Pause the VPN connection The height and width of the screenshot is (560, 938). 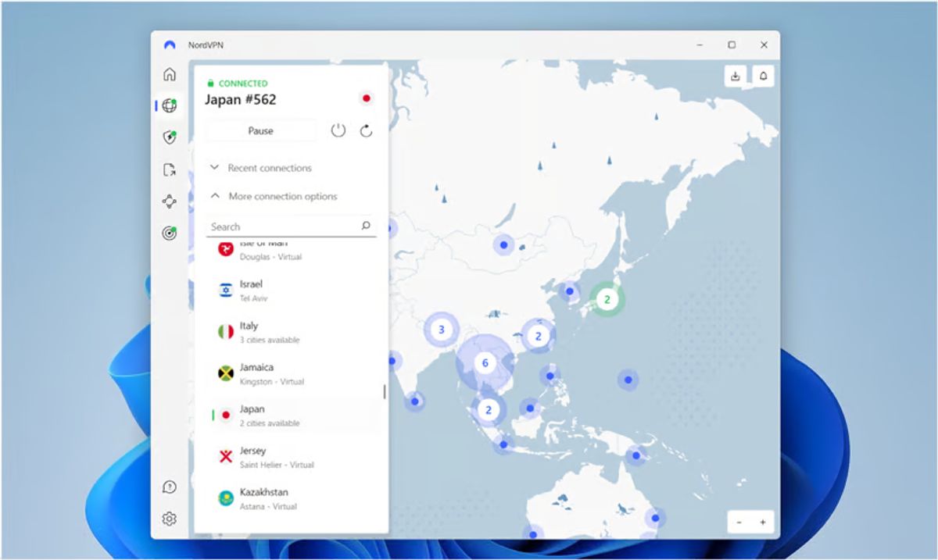(x=260, y=130)
